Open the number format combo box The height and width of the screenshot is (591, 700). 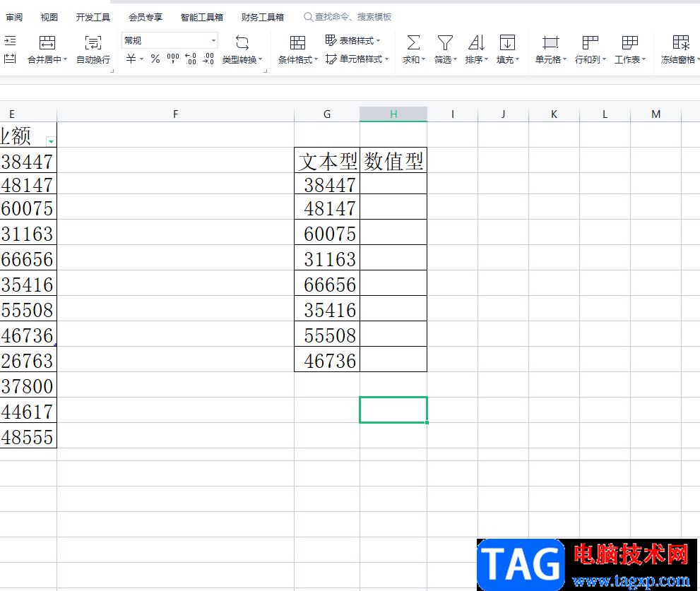[x=170, y=41]
